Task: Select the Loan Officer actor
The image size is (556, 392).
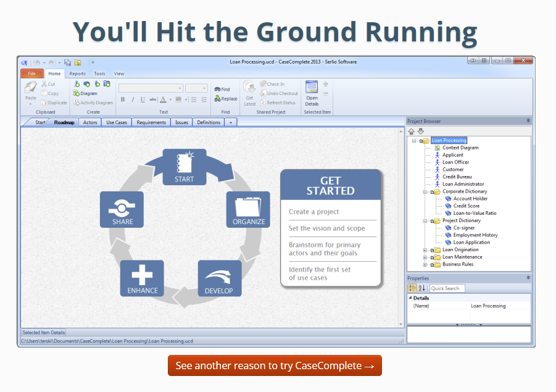Action: point(455,162)
